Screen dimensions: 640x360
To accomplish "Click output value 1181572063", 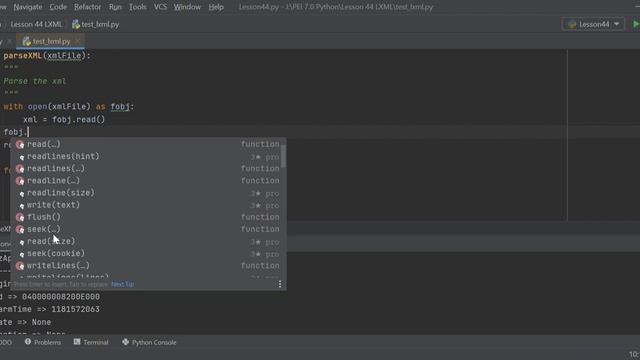I will click(76, 309).
